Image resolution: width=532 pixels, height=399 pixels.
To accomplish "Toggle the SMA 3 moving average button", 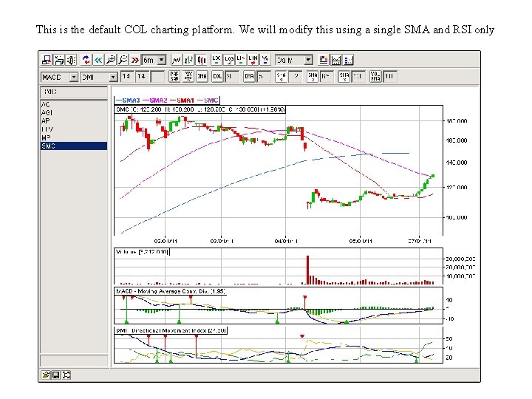I will (344, 76).
